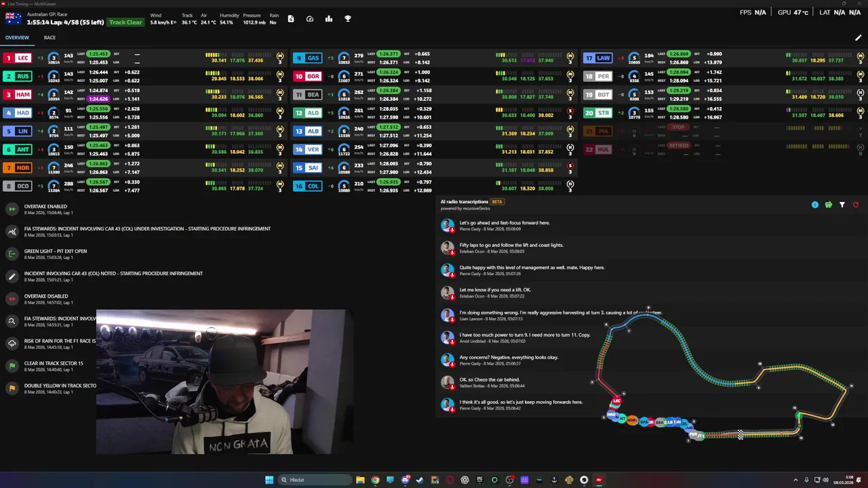The width and height of the screenshot is (868, 488).
Task: Click the Lap 4/58 counter text
Action: tap(65, 22)
